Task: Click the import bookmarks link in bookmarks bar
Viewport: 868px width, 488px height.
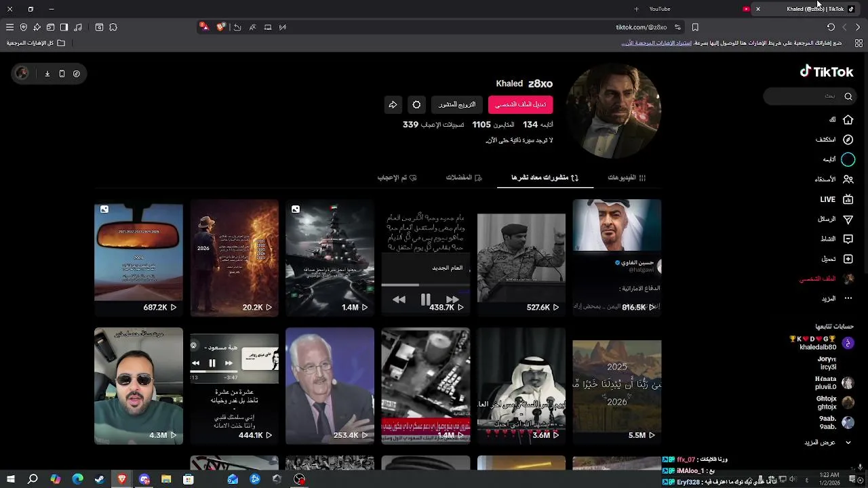Action: (x=656, y=43)
